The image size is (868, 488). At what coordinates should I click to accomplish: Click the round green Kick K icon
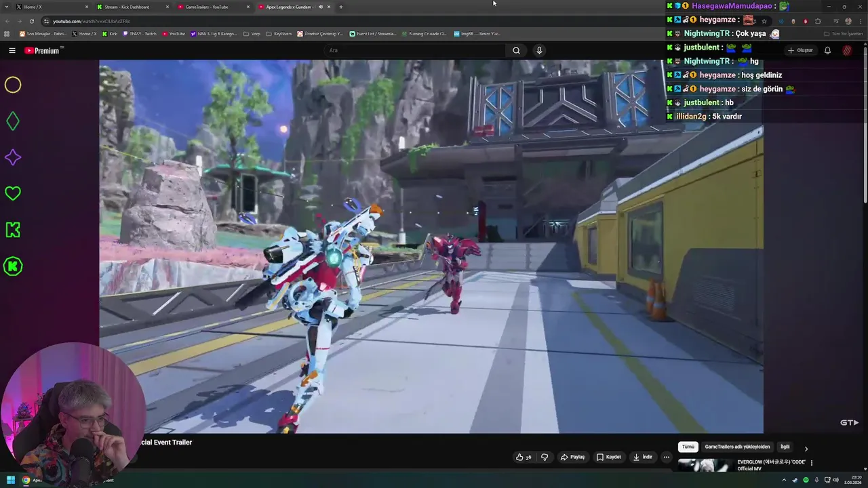[13, 266]
